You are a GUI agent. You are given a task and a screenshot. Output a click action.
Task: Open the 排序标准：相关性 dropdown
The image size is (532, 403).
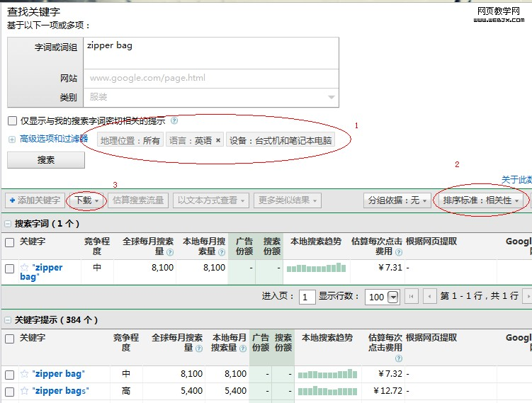481,200
